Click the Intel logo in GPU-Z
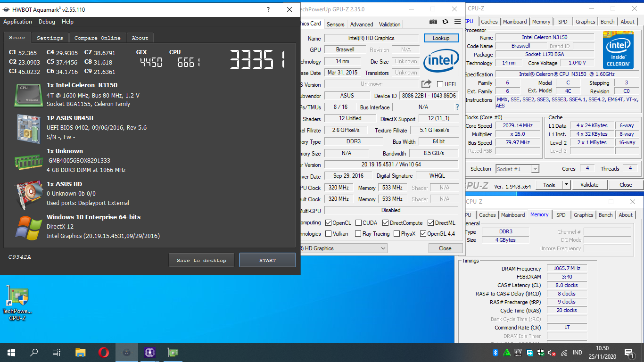 441,62
